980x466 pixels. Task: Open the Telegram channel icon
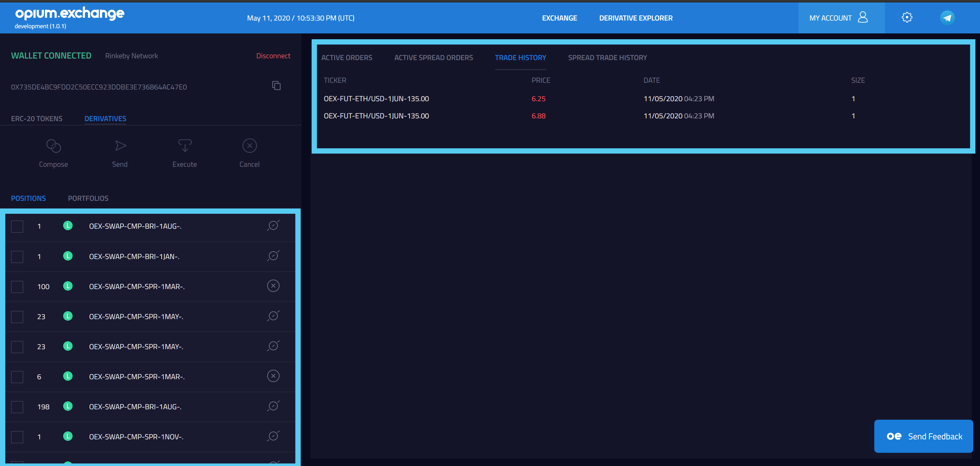[x=947, y=17]
